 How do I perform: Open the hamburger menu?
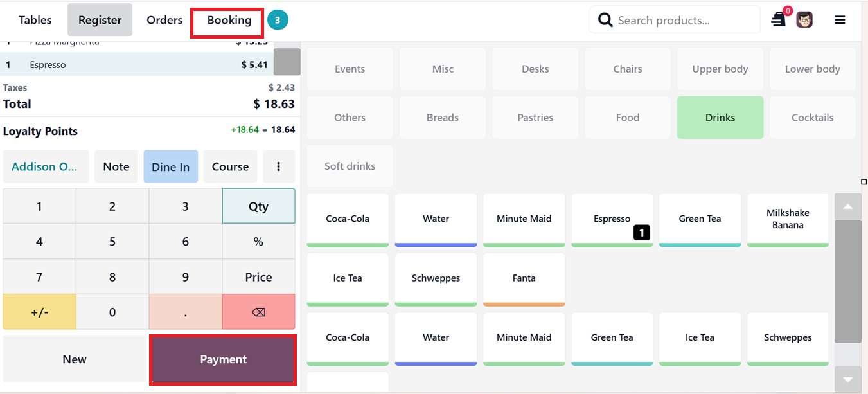click(840, 20)
